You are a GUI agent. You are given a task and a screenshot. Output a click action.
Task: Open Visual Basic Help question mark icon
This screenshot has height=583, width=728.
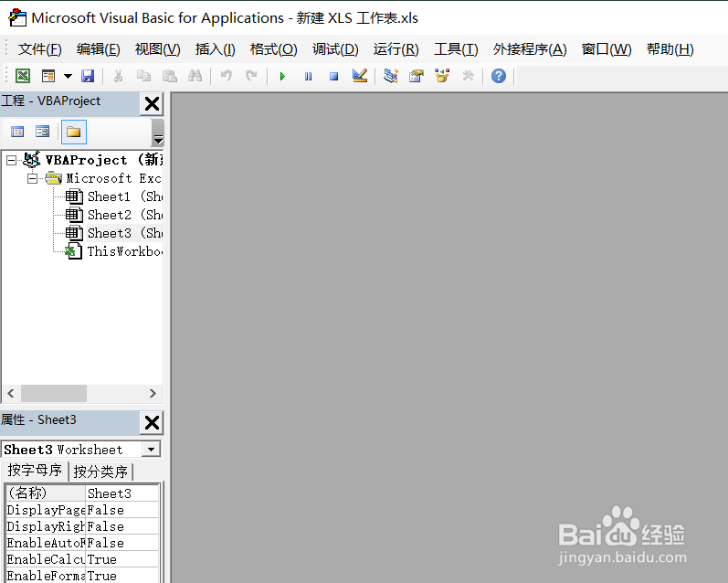click(499, 76)
